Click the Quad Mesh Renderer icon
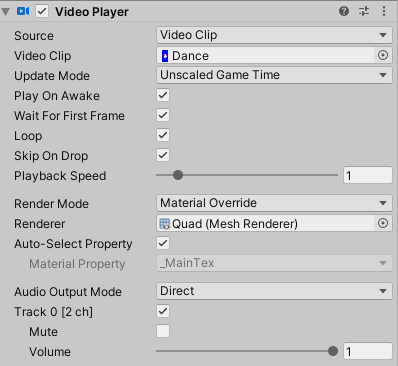The image size is (398, 366). click(165, 224)
